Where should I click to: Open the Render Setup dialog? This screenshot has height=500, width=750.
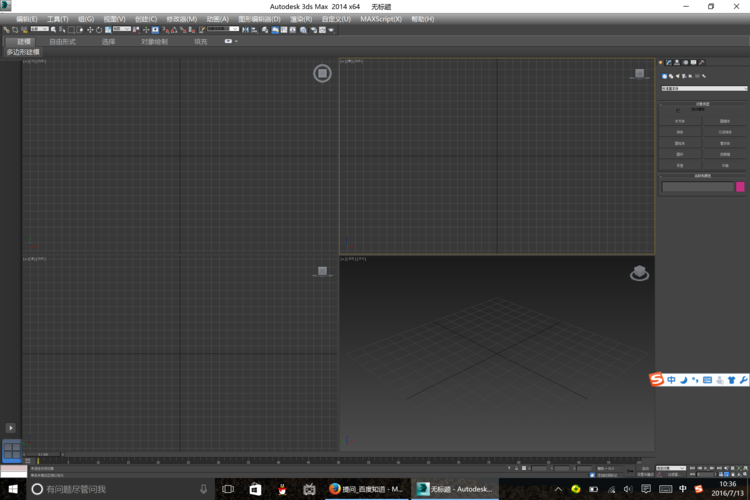[314, 30]
